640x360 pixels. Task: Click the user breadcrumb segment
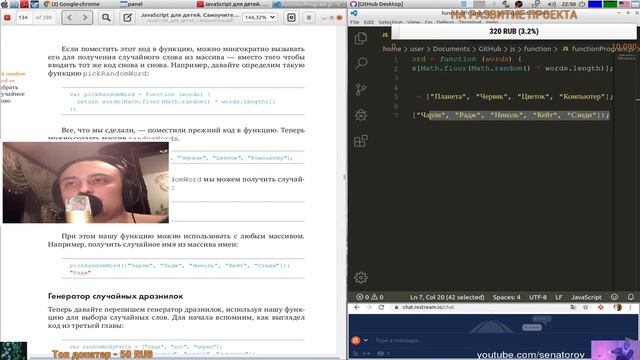point(417,49)
